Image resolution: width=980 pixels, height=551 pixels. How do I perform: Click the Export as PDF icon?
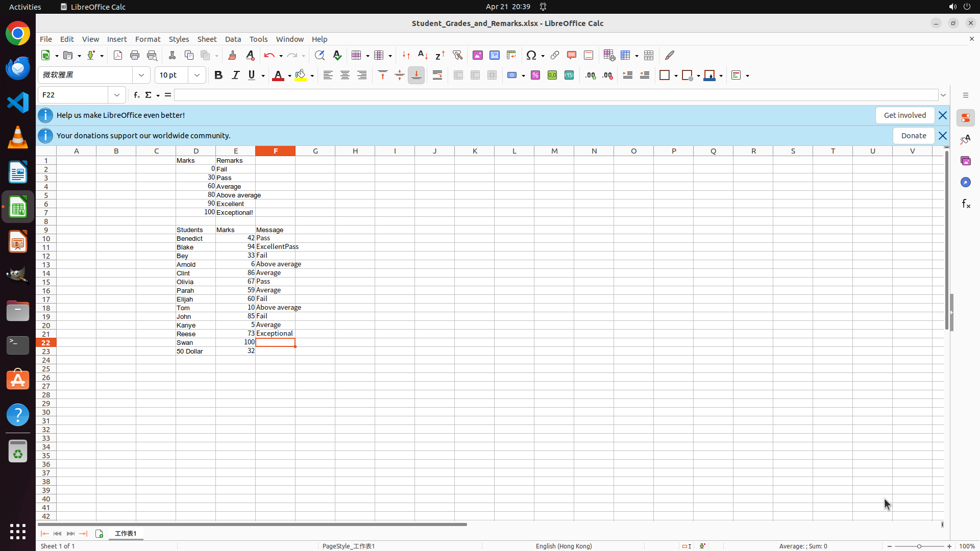point(118,55)
